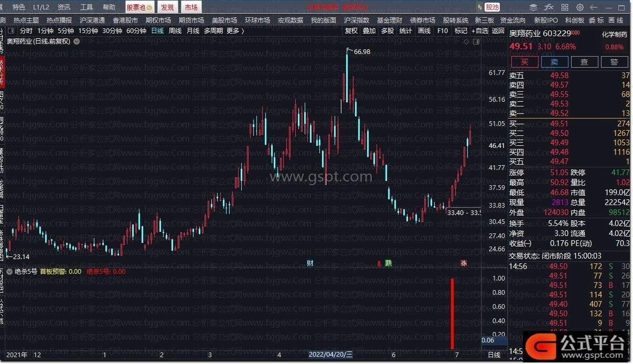Open the settings gear icon
This screenshot has height=364, width=633.
pyautogui.click(x=580, y=7)
